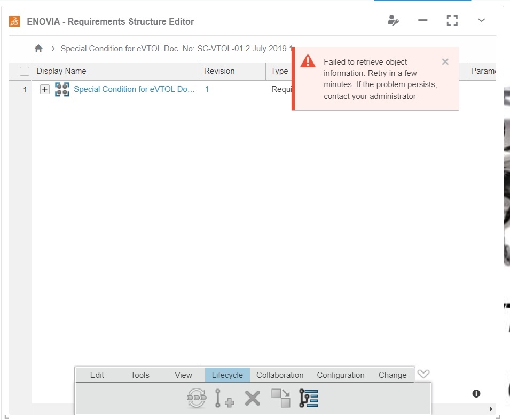Collapse the action bar with chevron
510x420 pixels.
[423, 374]
